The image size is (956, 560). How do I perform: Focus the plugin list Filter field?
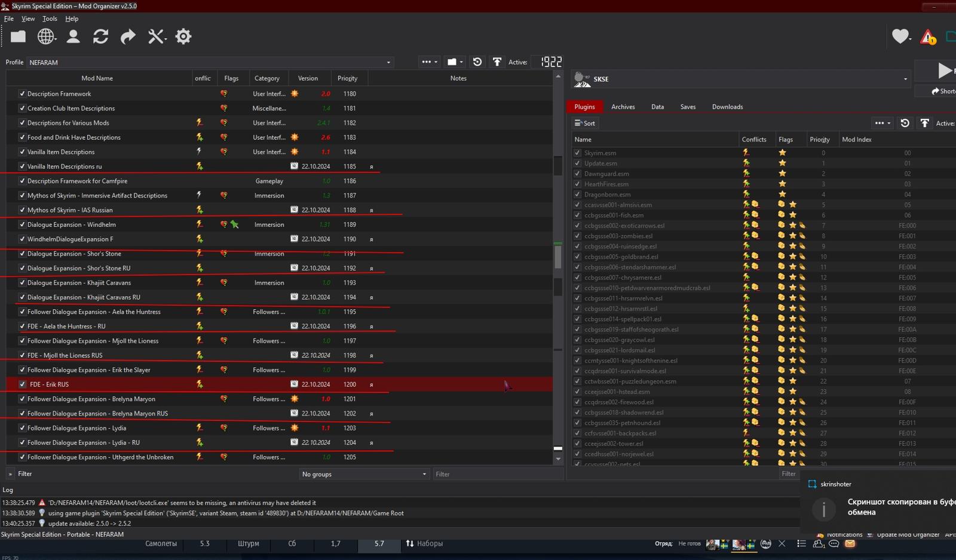(x=789, y=474)
